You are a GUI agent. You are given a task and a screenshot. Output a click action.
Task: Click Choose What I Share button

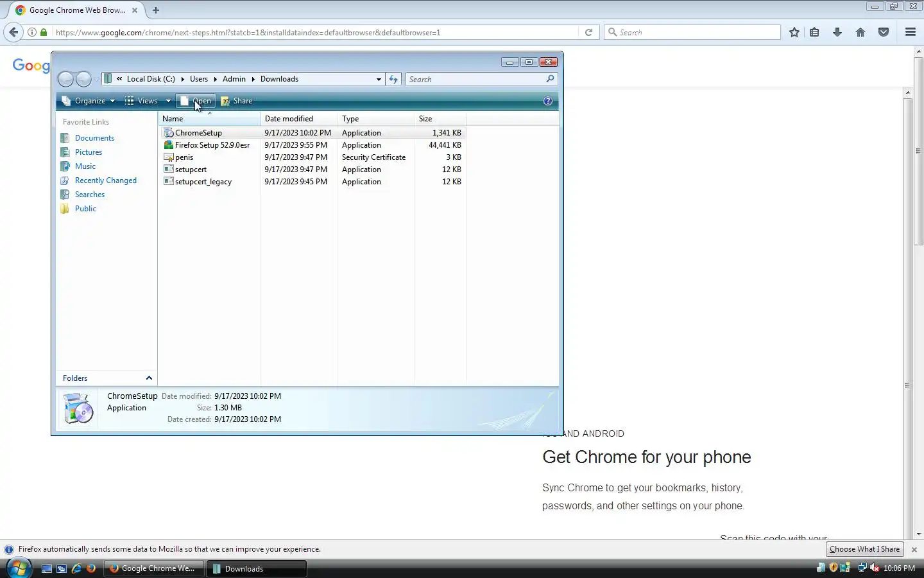(x=864, y=549)
